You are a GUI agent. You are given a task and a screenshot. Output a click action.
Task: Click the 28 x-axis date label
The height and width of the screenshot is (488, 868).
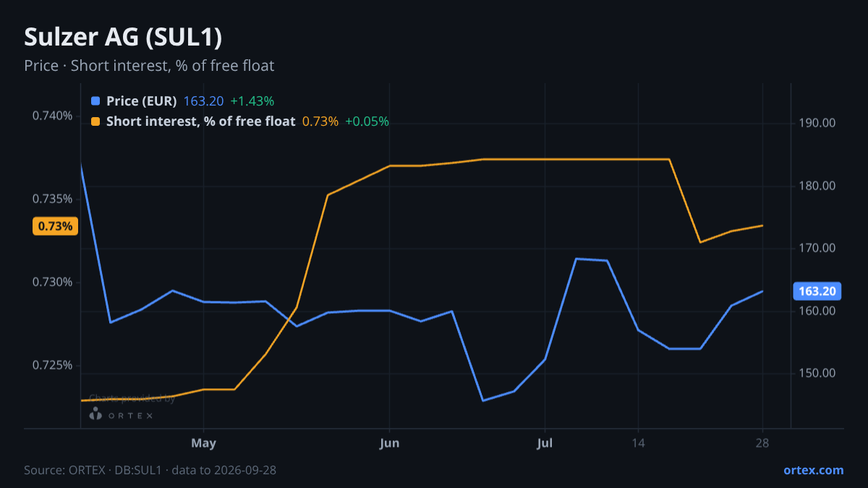[x=762, y=442]
